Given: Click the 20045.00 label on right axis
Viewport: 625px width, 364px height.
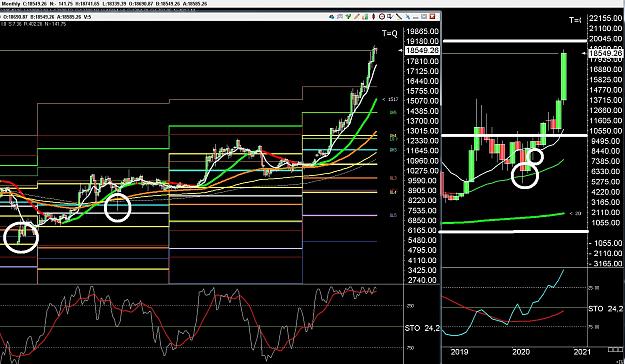Looking at the screenshot, I should tap(605, 39).
